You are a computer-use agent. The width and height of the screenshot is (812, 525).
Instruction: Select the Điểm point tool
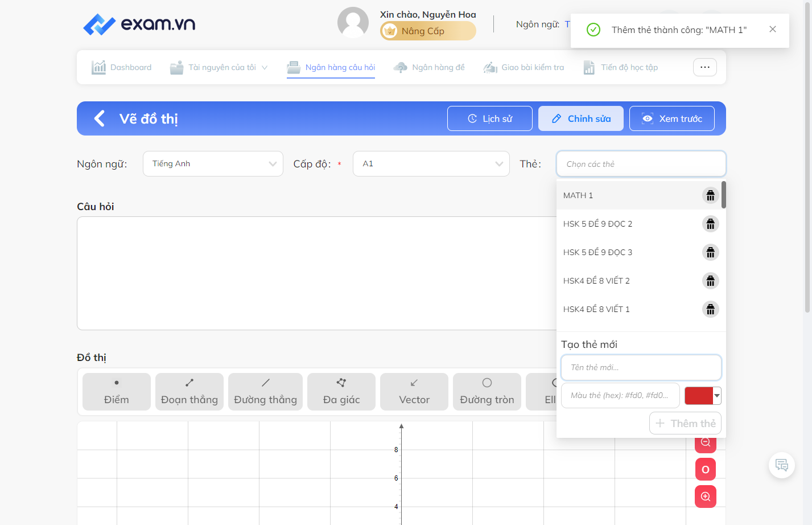coord(117,392)
